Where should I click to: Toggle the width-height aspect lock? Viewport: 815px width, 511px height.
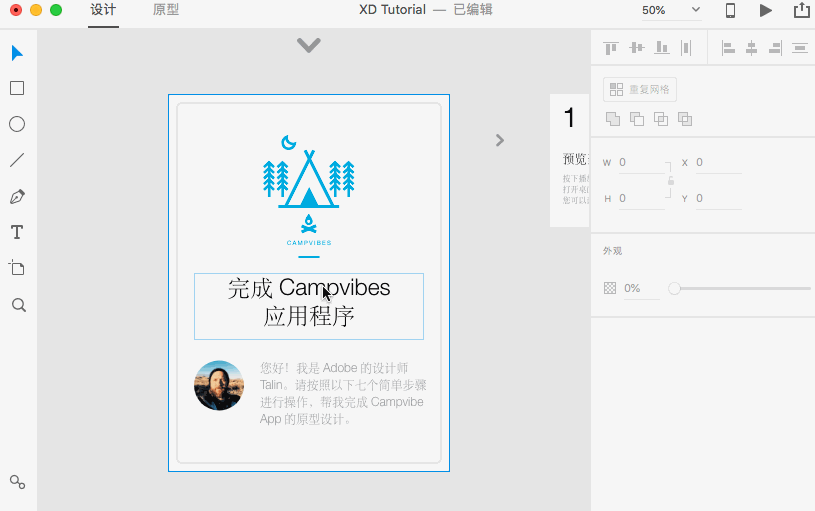(671, 180)
